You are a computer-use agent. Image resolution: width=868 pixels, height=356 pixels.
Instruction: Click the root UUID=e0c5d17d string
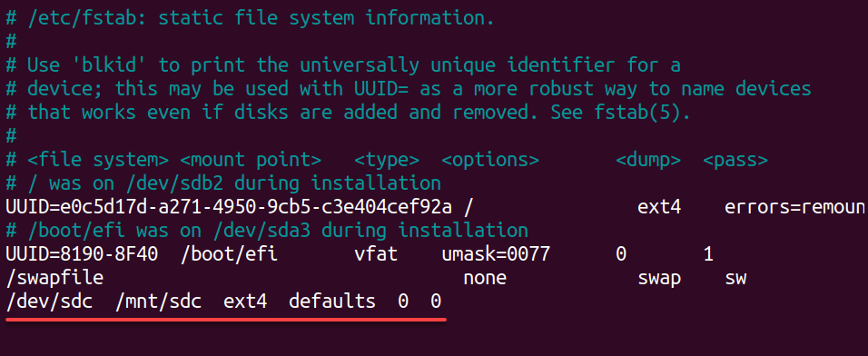229,207
